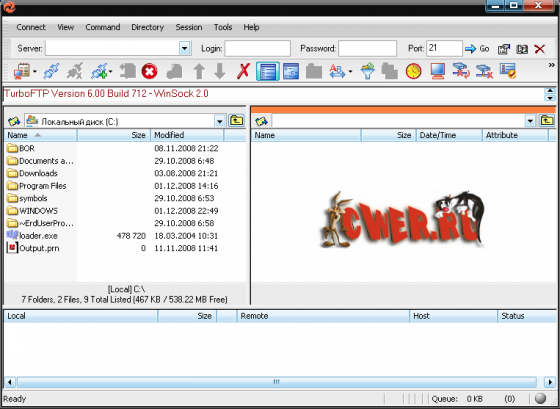Viewport: 560px width, 409px height.
Task: Toggle the detailed list view button
Action: coord(268,71)
